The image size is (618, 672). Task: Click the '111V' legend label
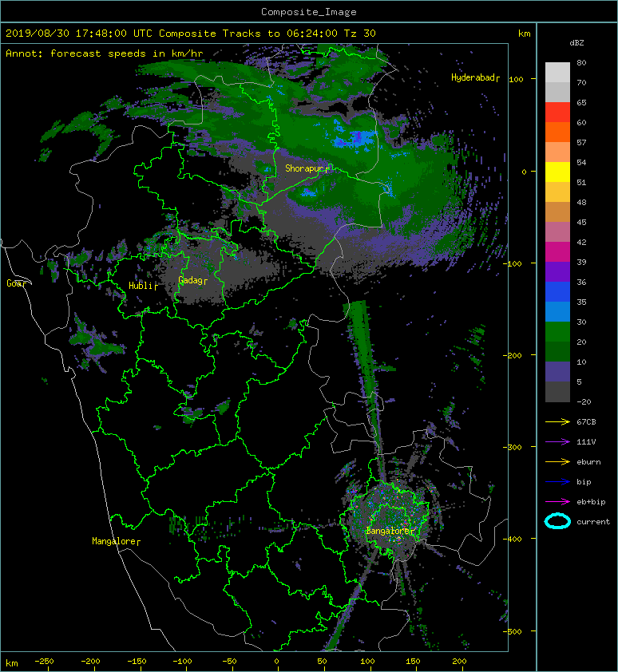[x=586, y=442]
